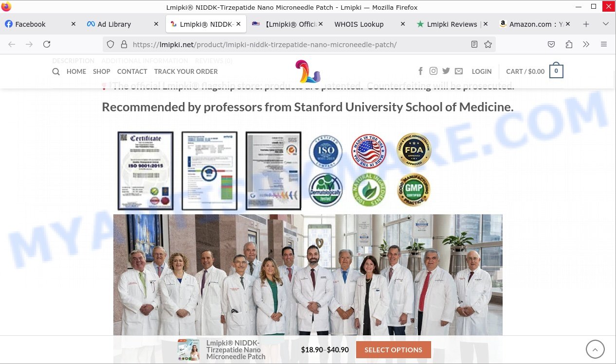616x364 pixels.
Task: Open site search magnifier icon
Action: click(x=56, y=71)
